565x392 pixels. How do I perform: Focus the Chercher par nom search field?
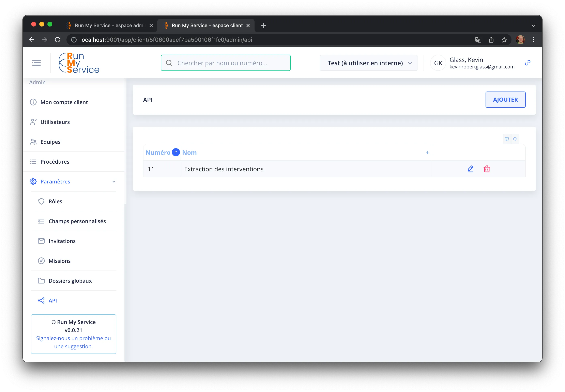226,63
